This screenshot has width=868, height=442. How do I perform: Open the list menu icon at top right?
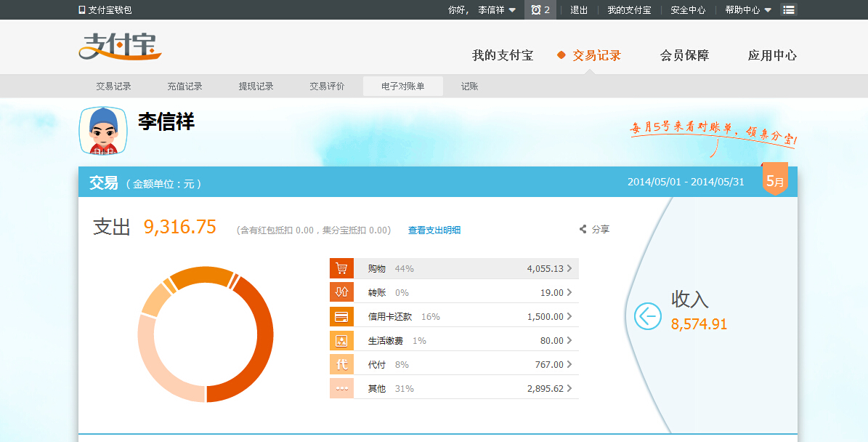coord(788,10)
